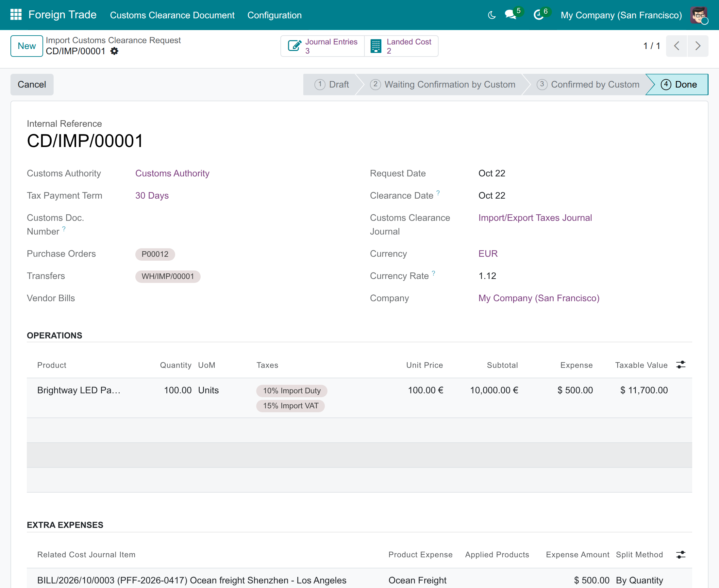The image size is (719, 588).
Task: Go to Foreign Trade app home
Action: [62, 15]
